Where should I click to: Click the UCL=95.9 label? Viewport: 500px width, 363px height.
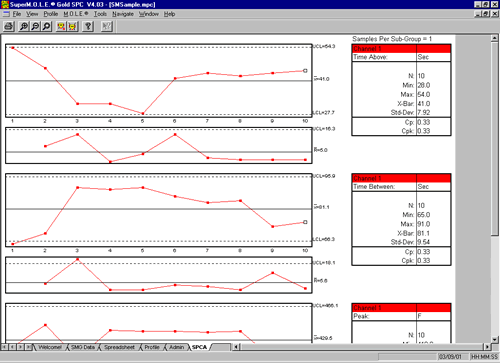coord(324,176)
